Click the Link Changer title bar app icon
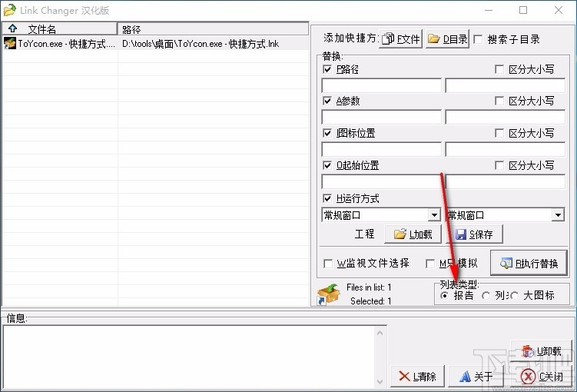Screen dimensions: 577x392 coord(9,10)
